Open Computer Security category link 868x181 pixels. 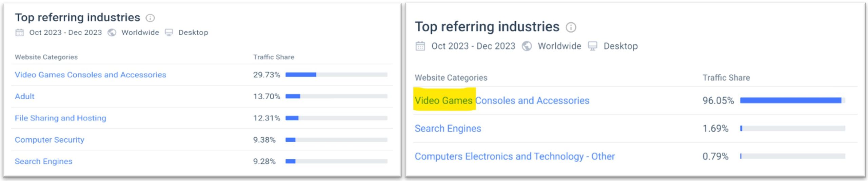coord(50,140)
